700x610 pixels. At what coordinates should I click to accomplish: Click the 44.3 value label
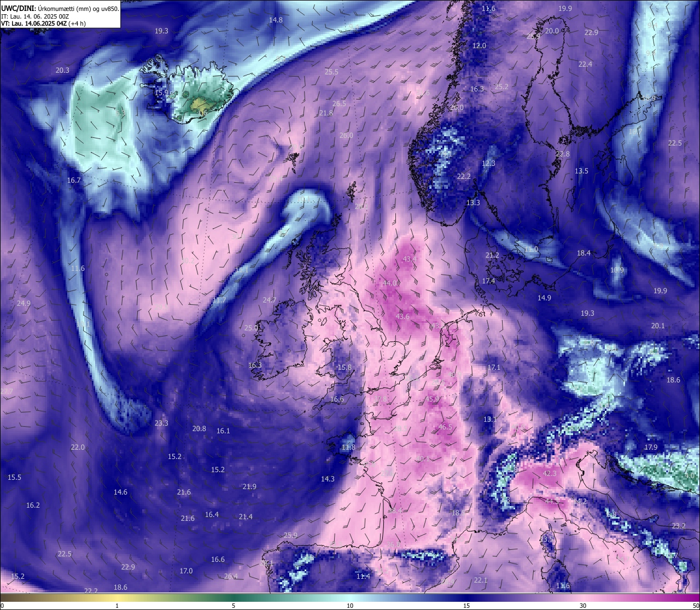coord(552,501)
